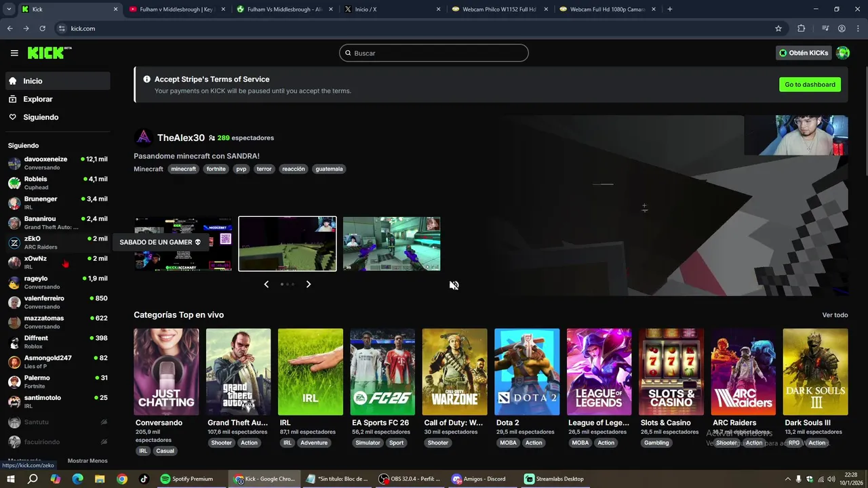Click the Buscar search field

point(434,53)
